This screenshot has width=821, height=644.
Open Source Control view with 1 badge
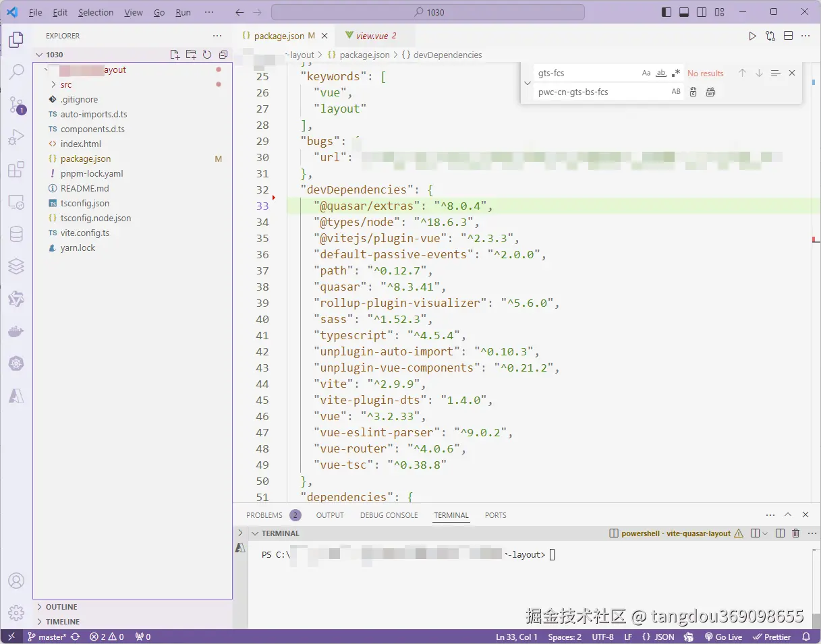tap(16, 105)
